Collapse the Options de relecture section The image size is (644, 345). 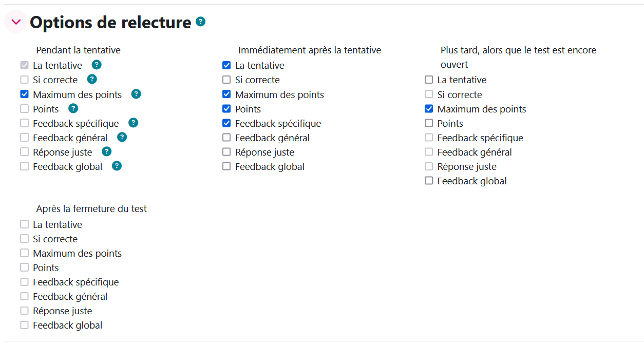(16, 22)
